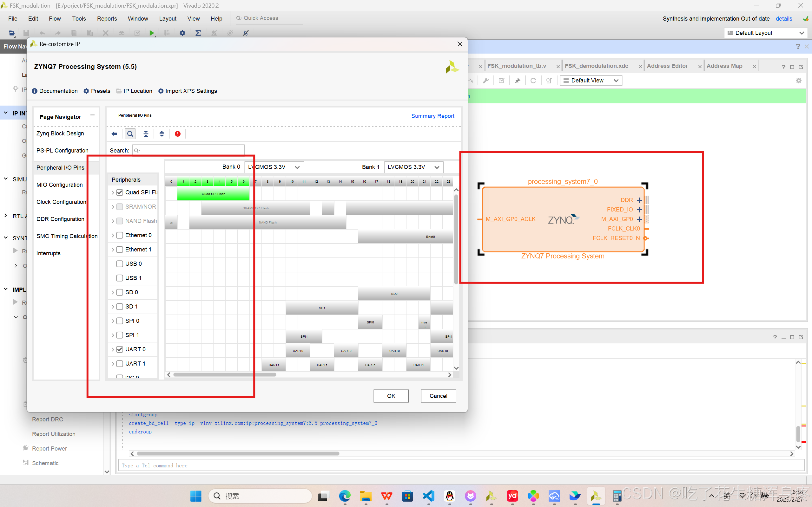Screen dimensions: 812x507
Task: Click the Sigma report icon in toolbar
Action: 198,33
